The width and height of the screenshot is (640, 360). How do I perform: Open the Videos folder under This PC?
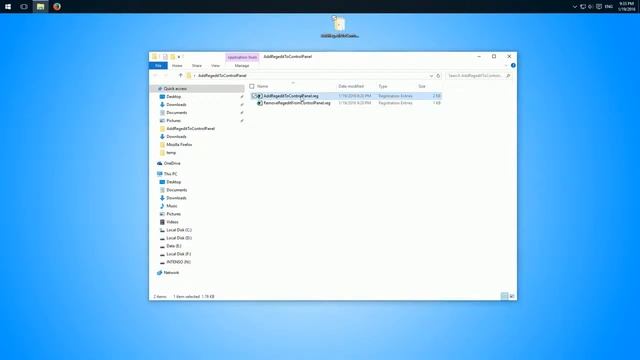point(172,222)
